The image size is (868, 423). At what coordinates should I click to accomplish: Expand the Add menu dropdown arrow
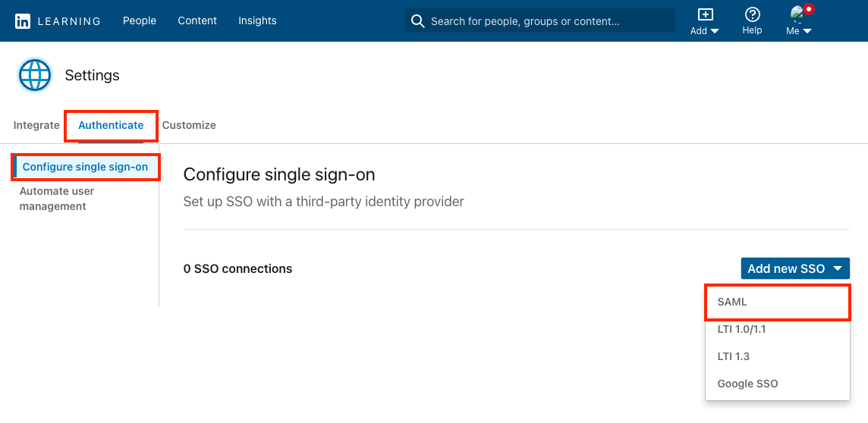click(x=714, y=32)
